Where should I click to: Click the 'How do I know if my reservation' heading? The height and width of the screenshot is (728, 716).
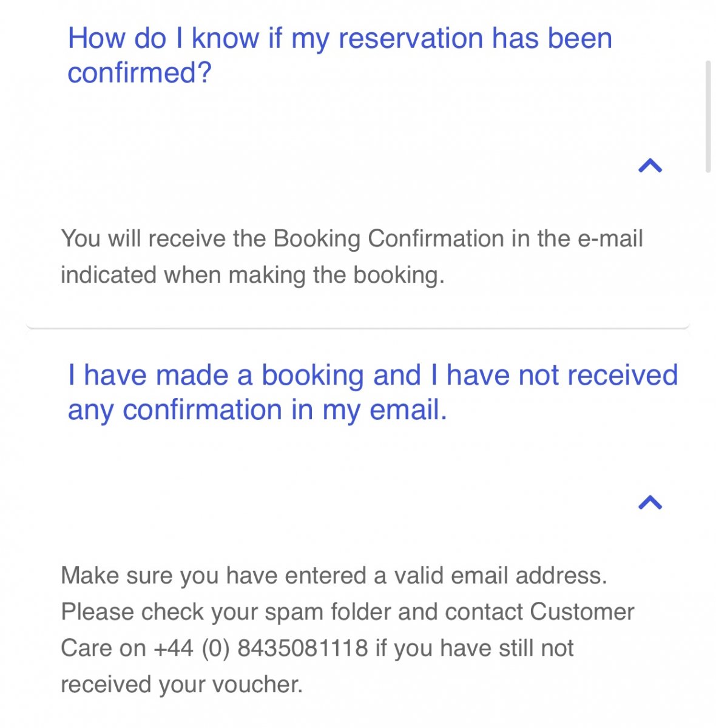[340, 55]
